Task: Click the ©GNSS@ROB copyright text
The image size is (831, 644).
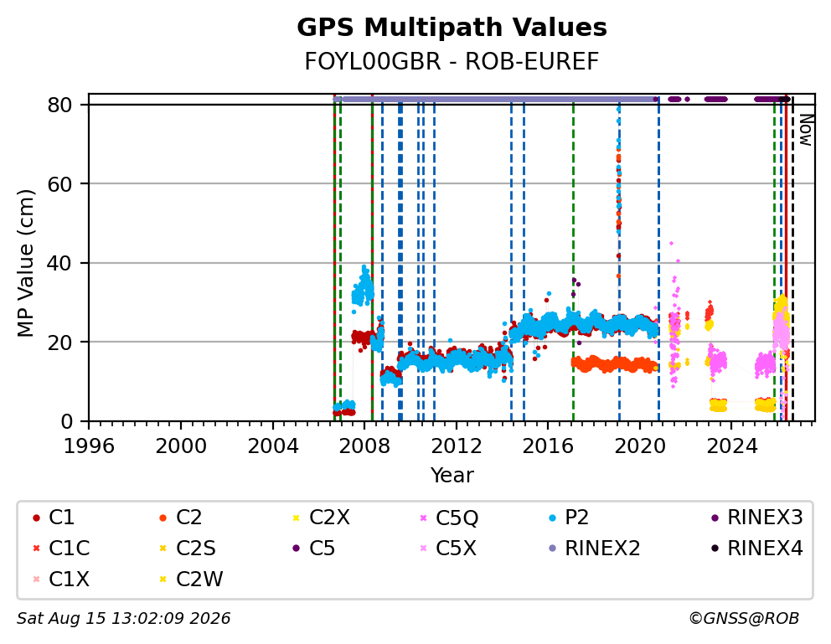Action: tap(744, 619)
